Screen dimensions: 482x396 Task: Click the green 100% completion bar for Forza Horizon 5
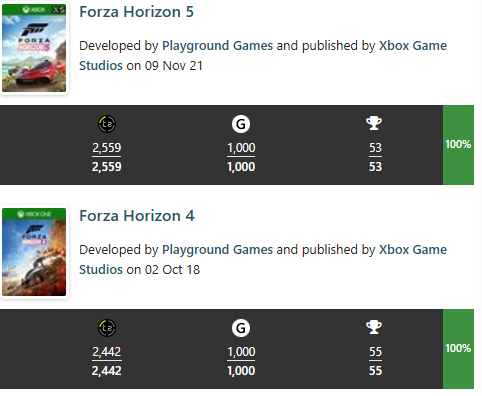point(458,145)
